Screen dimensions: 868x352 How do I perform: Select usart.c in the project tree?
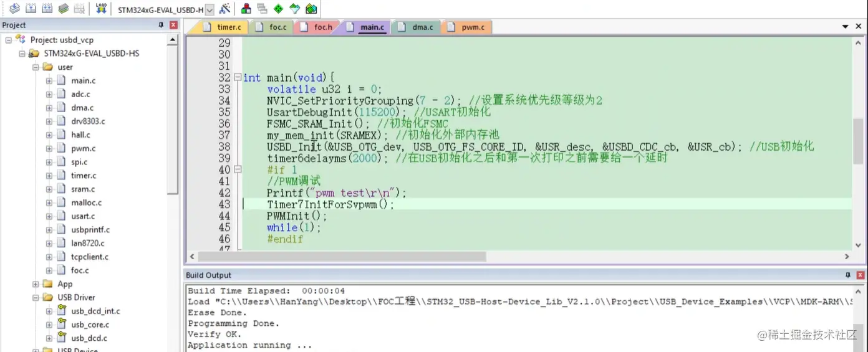(x=83, y=216)
